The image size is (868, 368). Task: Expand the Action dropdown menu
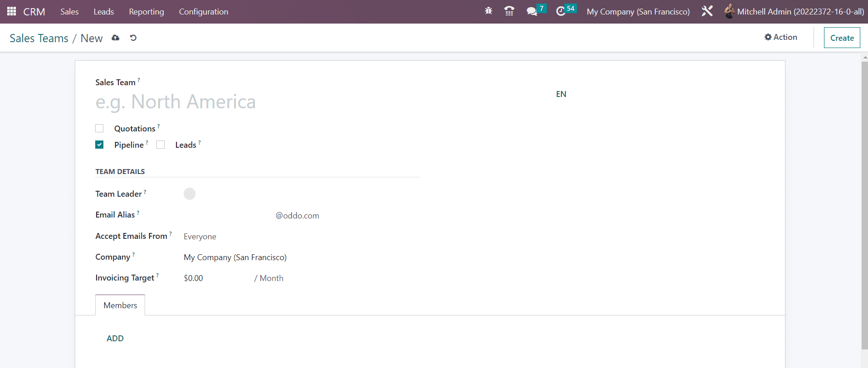(x=780, y=37)
